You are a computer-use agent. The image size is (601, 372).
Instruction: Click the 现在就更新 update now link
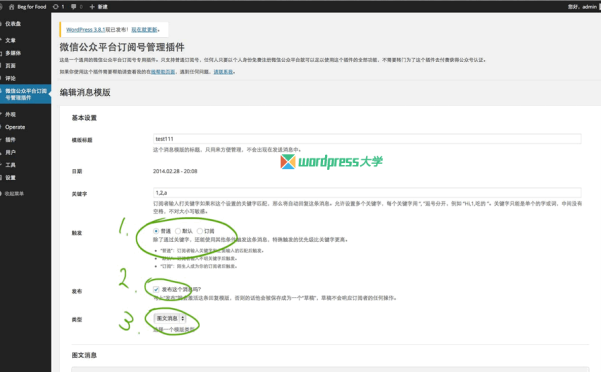click(x=145, y=29)
